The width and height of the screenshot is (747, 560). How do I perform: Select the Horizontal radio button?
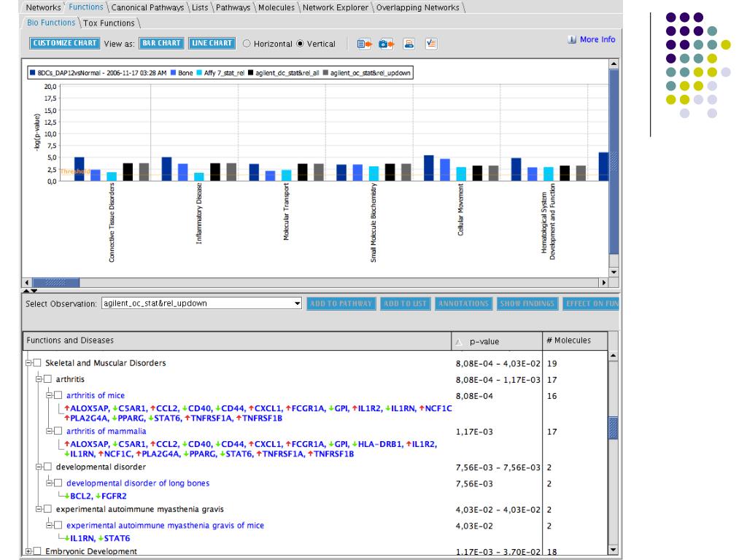[247, 44]
